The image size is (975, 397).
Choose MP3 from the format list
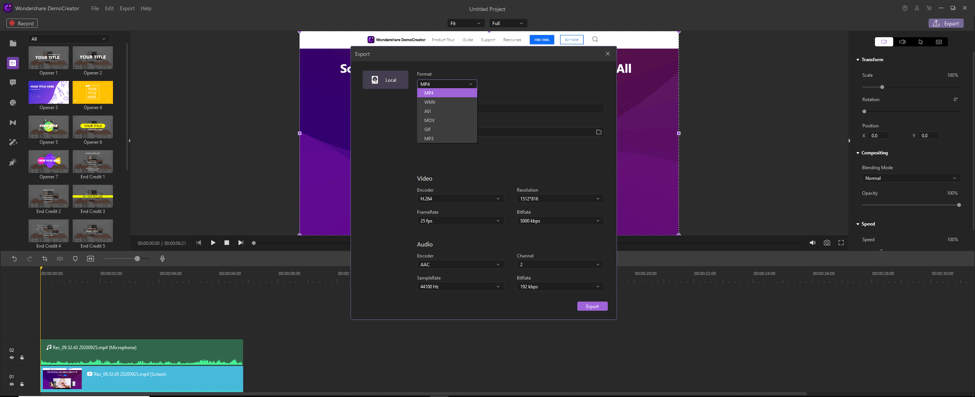[x=447, y=138]
